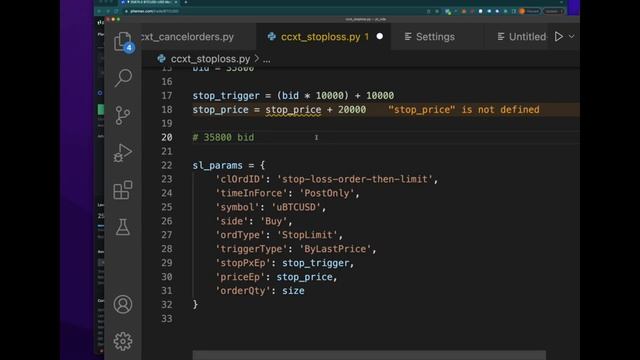
Task: Open the Run and Debug view
Action: coord(122,153)
